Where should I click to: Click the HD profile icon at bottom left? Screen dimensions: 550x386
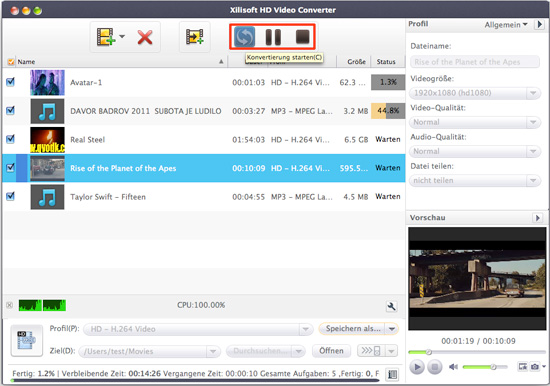point(27,340)
